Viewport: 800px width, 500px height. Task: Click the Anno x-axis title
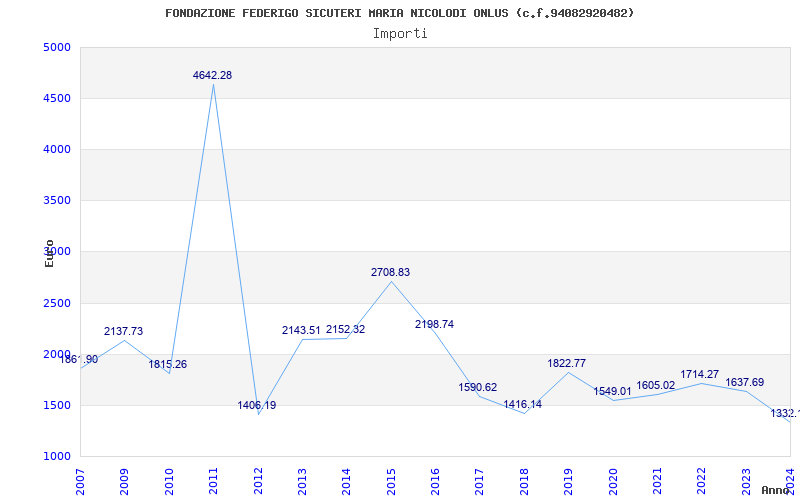[x=775, y=490]
